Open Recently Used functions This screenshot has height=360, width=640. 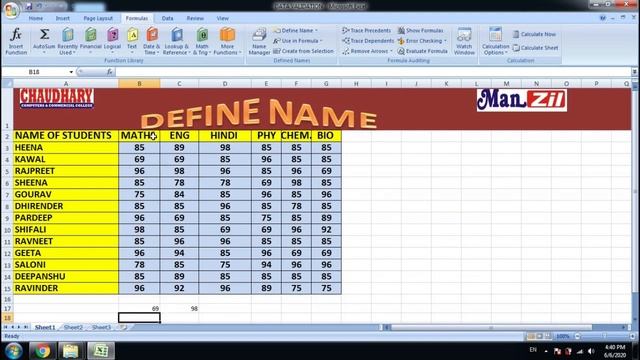coord(67,41)
